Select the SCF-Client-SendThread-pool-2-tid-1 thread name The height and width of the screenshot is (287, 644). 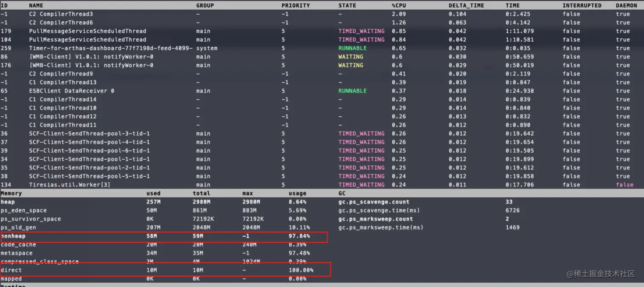[89, 167]
